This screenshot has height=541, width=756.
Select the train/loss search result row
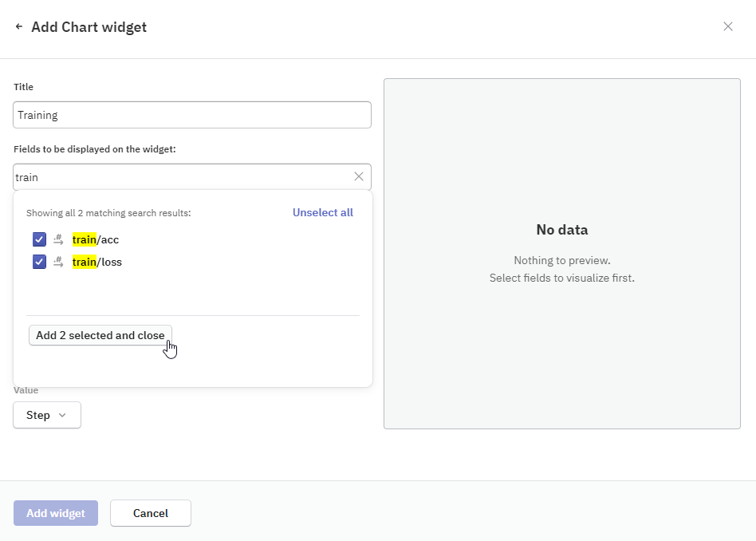[97, 262]
